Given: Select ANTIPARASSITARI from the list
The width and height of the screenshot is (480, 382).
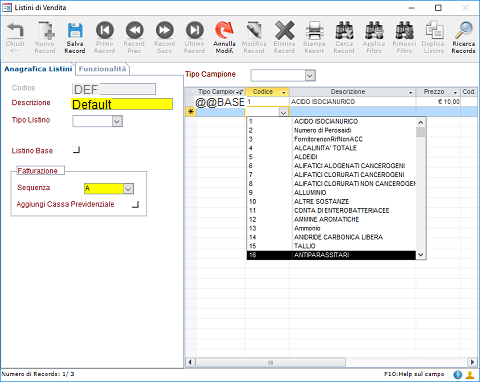Looking at the screenshot, I should 331,255.
